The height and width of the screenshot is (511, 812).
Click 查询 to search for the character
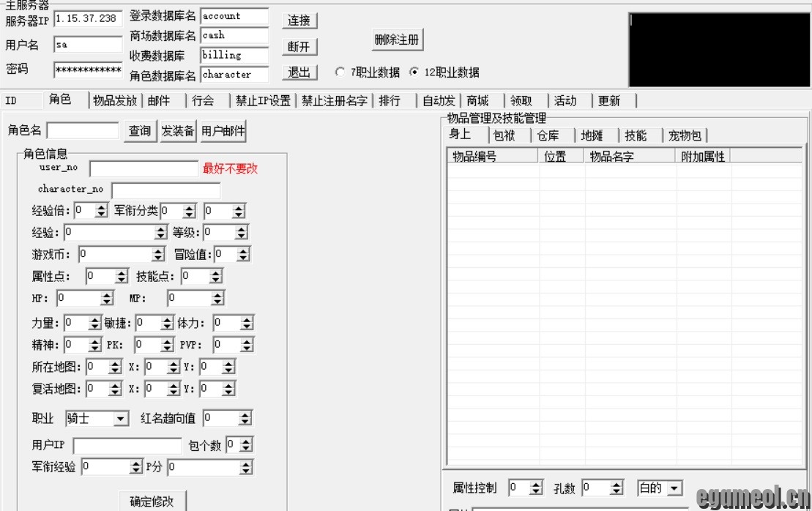139,130
